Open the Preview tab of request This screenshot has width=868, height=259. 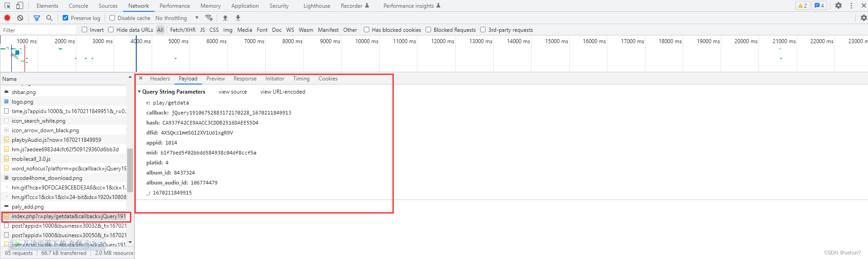tap(216, 79)
